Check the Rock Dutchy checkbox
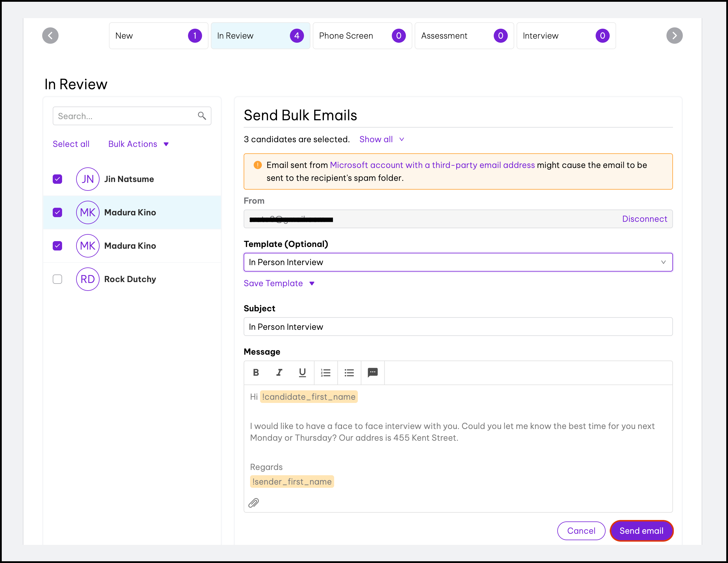This screenshot has width=728, height=563. pos(57,279)
